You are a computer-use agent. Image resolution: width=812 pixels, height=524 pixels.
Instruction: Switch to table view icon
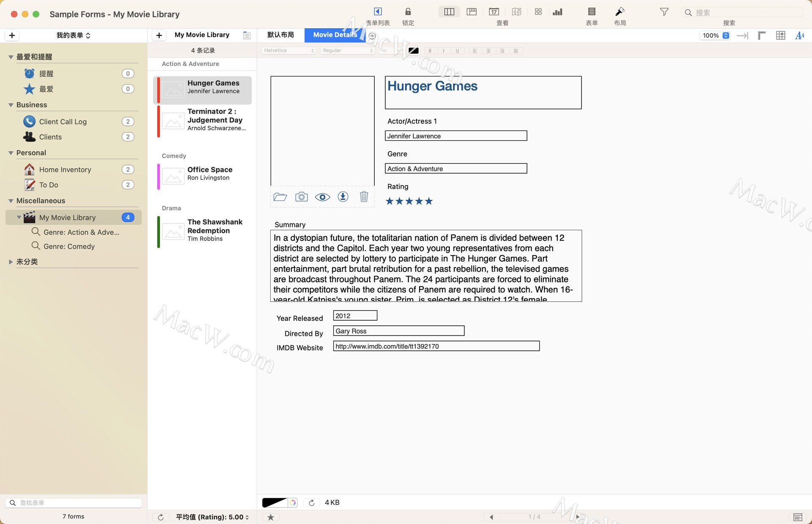click(x=472, y=12)
